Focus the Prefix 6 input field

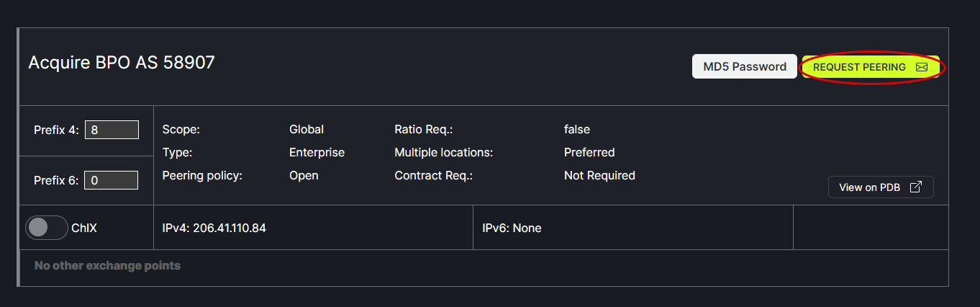coord(112,180)
